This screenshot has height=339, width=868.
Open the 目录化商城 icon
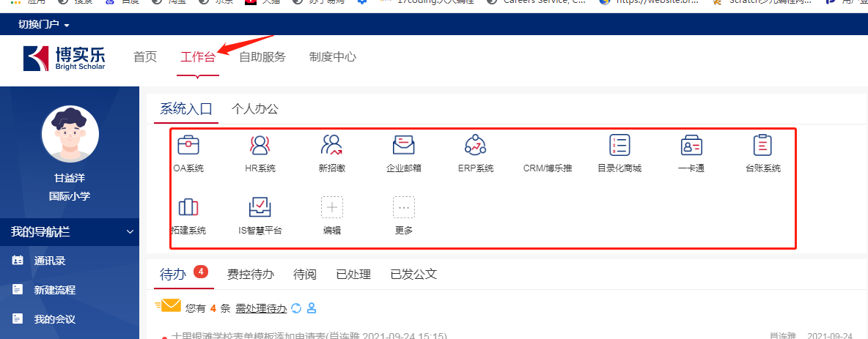click(x=619, y=145)
